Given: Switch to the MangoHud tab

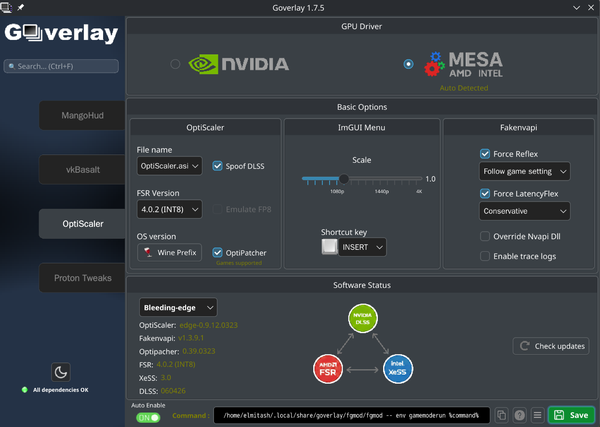Looking at the screenshot, I should (x=82, y=115).
